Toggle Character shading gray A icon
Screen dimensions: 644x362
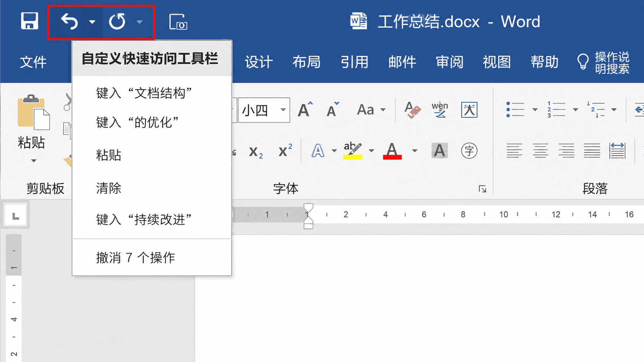[x=439, y=151]
